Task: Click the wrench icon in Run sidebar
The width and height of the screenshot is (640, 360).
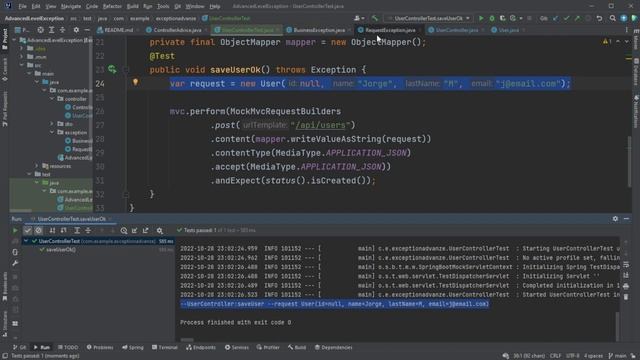Action: coord(15,263)
